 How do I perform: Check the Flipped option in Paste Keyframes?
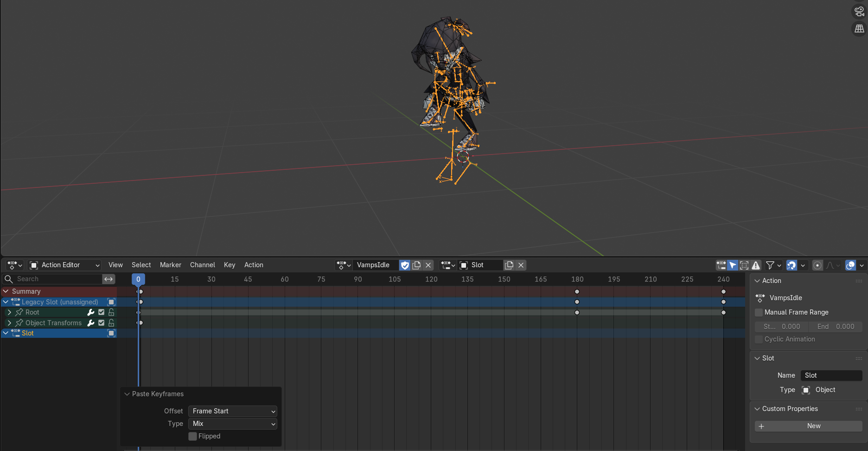[193, 437]
